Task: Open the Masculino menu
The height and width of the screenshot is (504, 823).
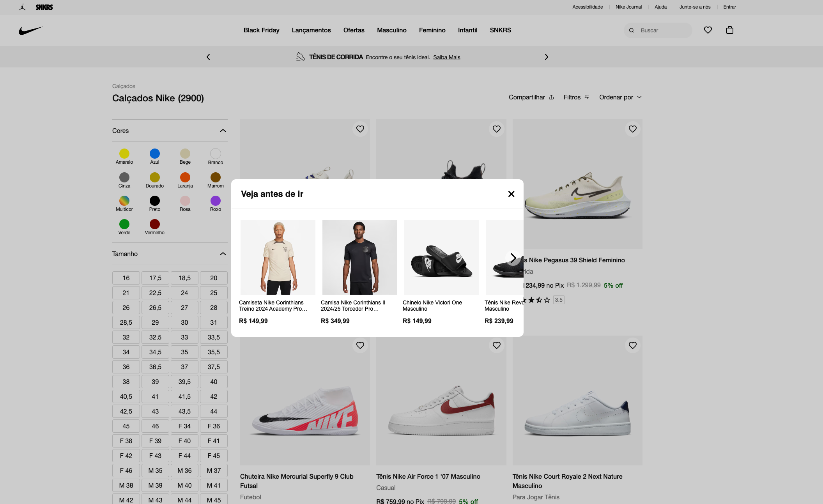Action: 391,30
